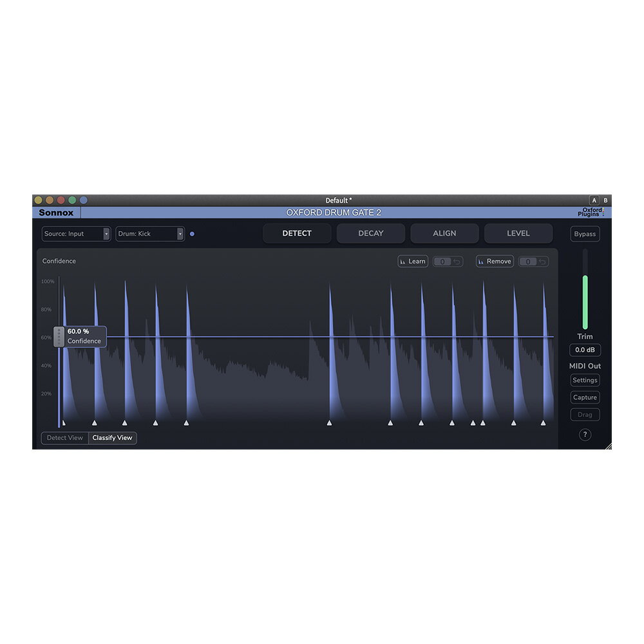Select the A preset slot in the title bar
This screenshot has height=644, width=644.
[594, 200]
